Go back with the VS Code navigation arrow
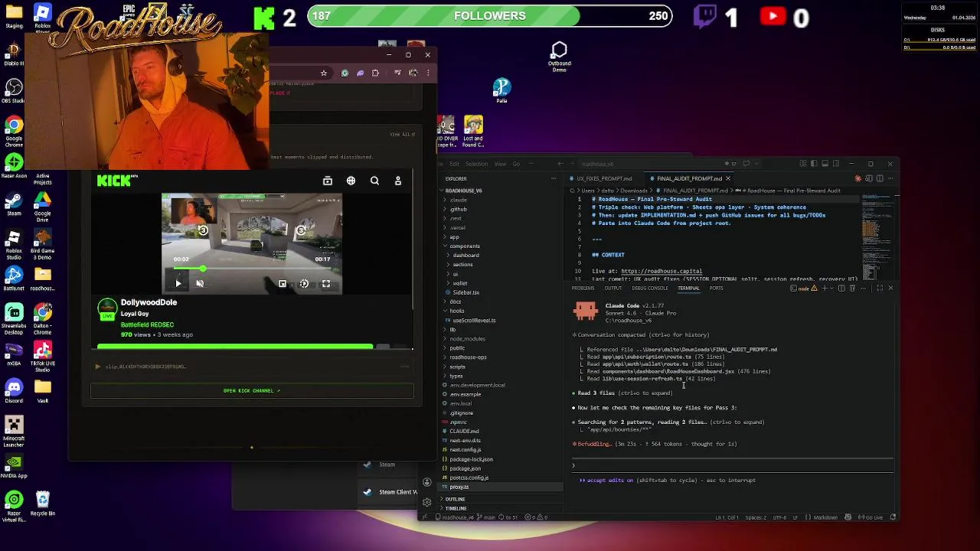This screenshot has height=551, width=980. pos(560,164)
